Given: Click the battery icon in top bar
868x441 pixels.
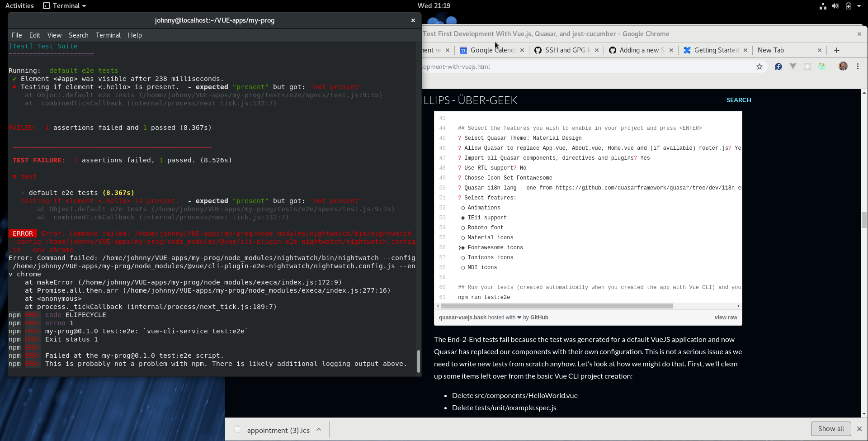Looking at the screenshot, I should coord(849,6).
